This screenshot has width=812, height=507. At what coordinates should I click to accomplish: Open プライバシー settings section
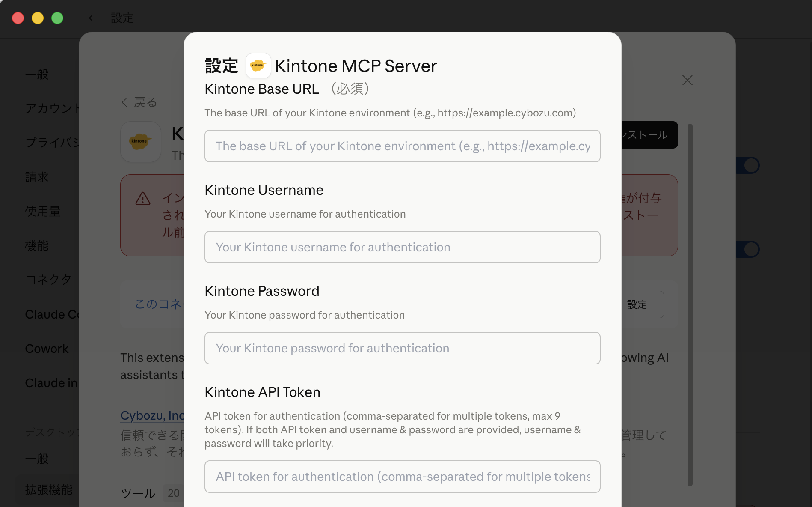52,143
